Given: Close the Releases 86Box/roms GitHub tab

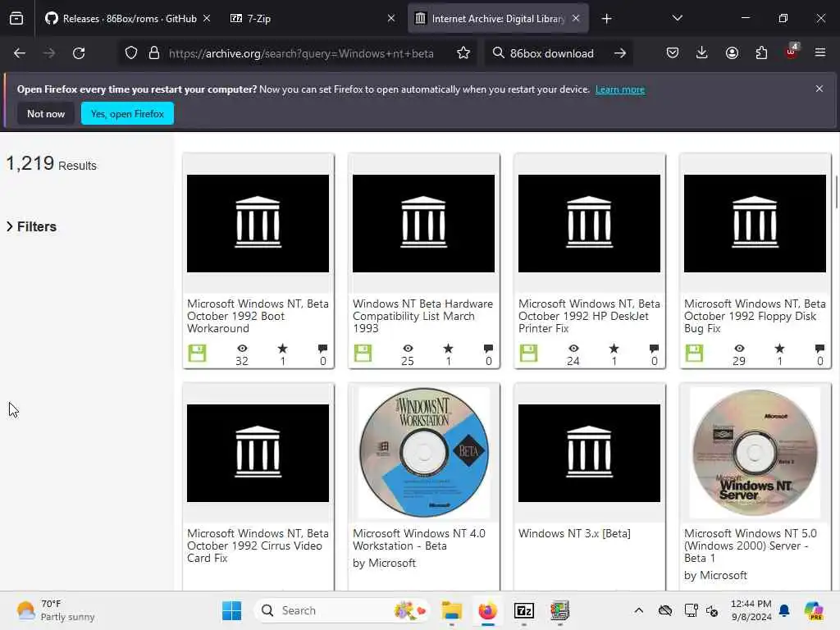Looking at the screenshot, I should pos(207,18).
